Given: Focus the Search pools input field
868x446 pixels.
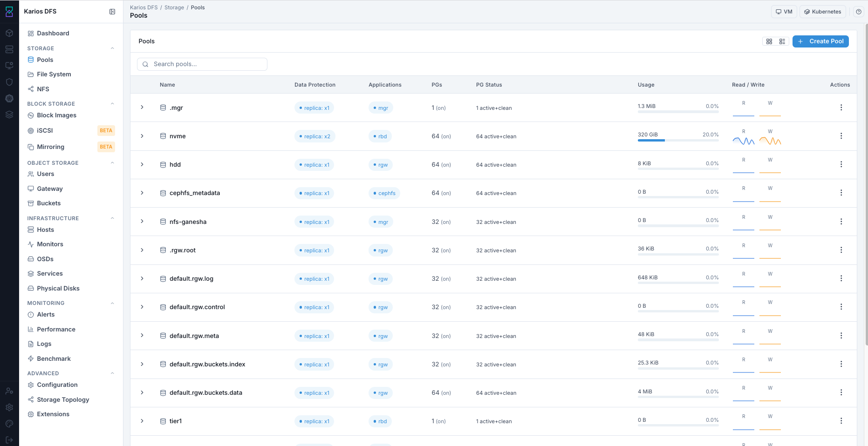Looking at the screenshot, I should tap(202, 64).
